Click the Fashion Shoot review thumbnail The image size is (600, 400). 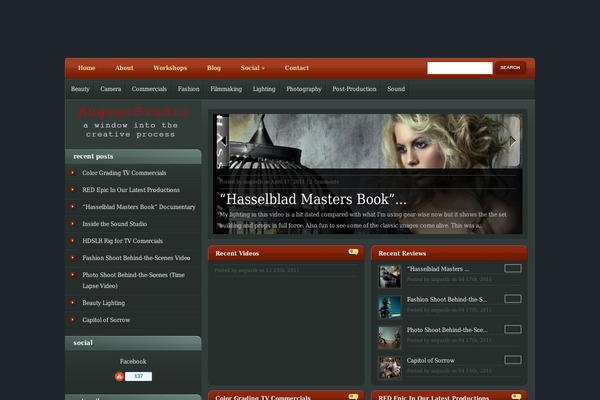390,307
